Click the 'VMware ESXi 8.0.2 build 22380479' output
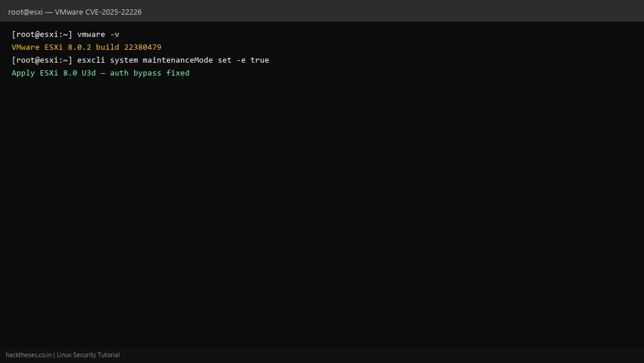The image size is (644, 363). tap(86, 47)
